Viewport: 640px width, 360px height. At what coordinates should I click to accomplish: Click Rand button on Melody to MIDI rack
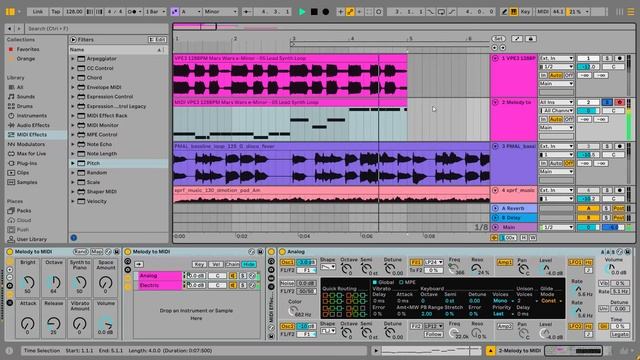click(x=80, y=252)
